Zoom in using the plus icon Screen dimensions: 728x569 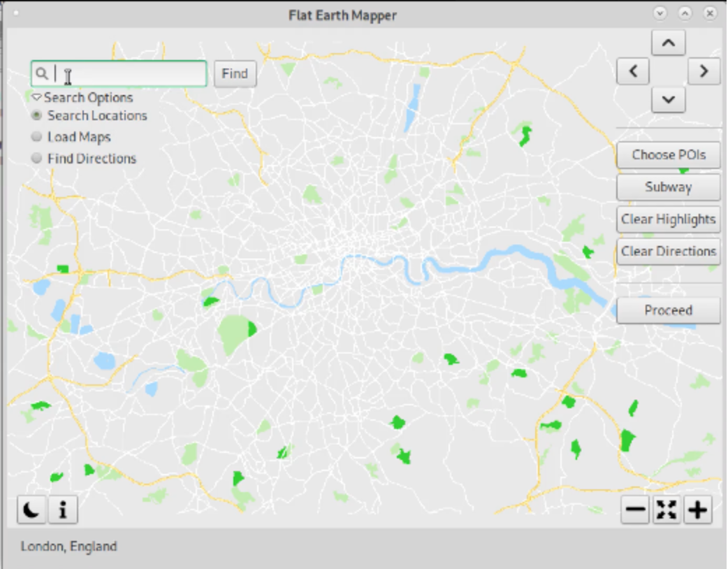click(x=697, y=510)
